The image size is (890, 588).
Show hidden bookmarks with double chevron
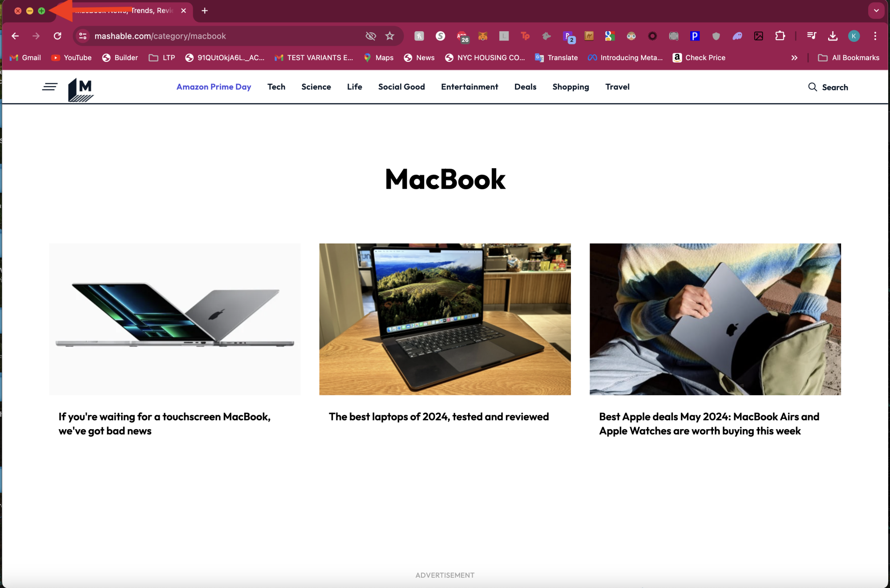[794, 58]
